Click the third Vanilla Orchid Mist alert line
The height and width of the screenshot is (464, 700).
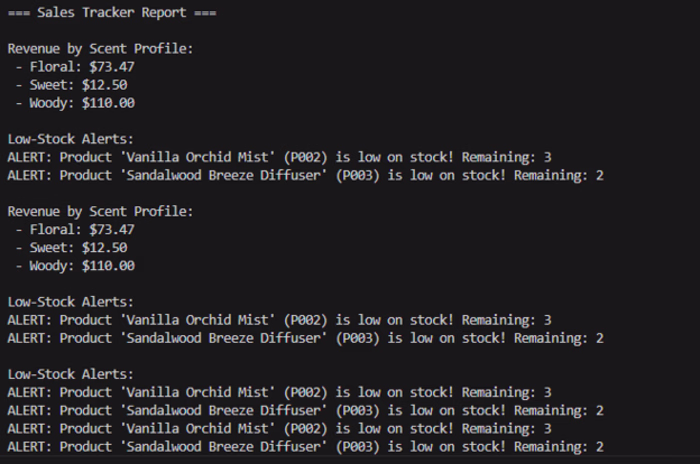tap(279, 392)
